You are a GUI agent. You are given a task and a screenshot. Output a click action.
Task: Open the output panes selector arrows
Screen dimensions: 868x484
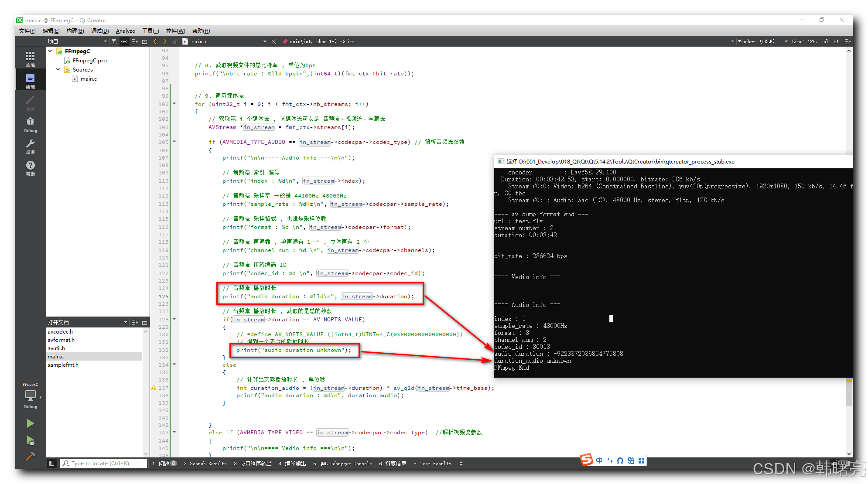point(461,464)
